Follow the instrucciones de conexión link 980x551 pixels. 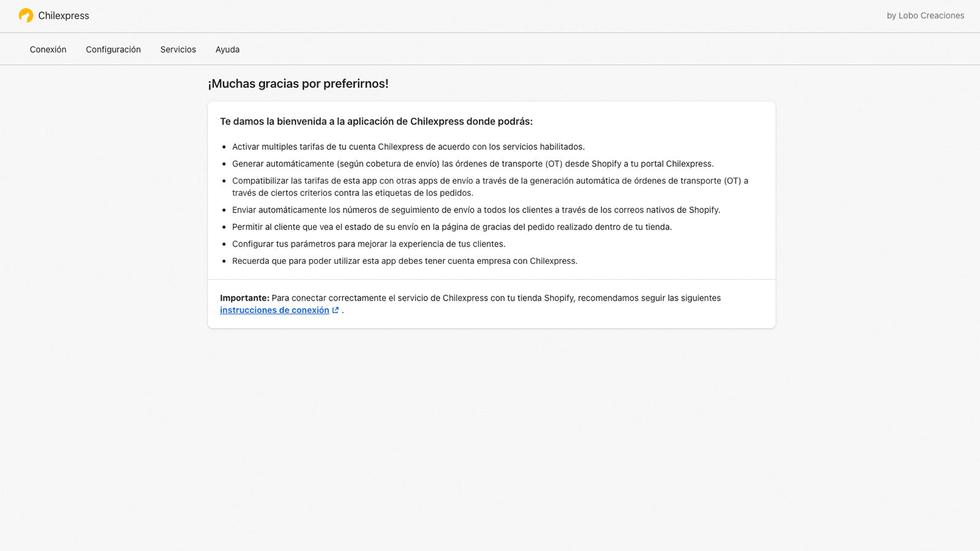pyautogui.click(x=274, y=310)
